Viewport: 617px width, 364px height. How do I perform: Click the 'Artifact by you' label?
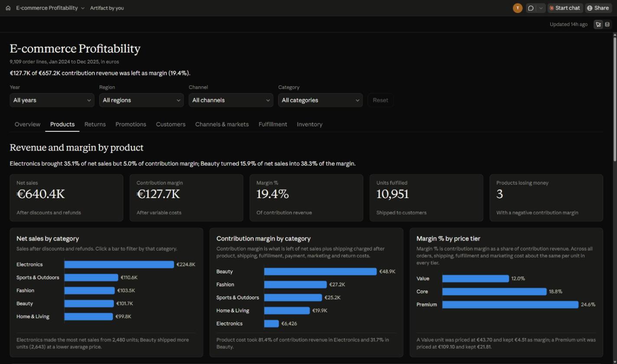point(107,8)
